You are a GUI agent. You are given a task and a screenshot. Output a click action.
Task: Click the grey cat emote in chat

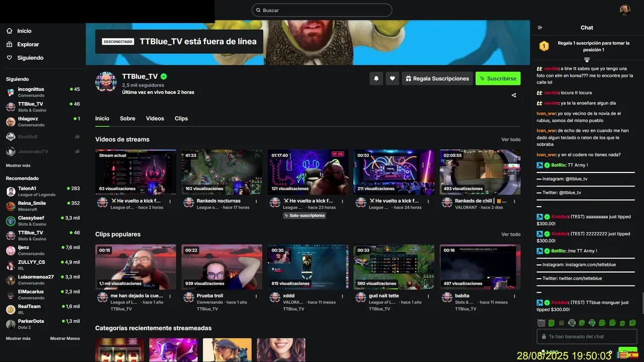tap(541, 323)
